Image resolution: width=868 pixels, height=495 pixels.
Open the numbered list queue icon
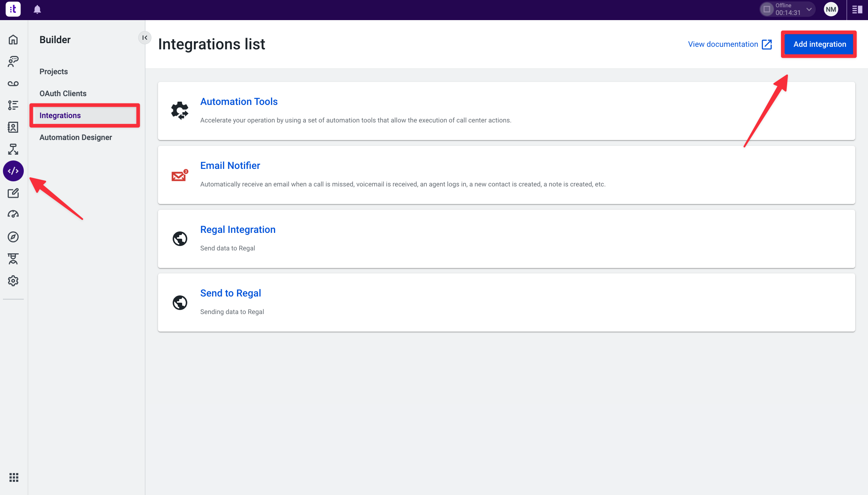point(13,105)
